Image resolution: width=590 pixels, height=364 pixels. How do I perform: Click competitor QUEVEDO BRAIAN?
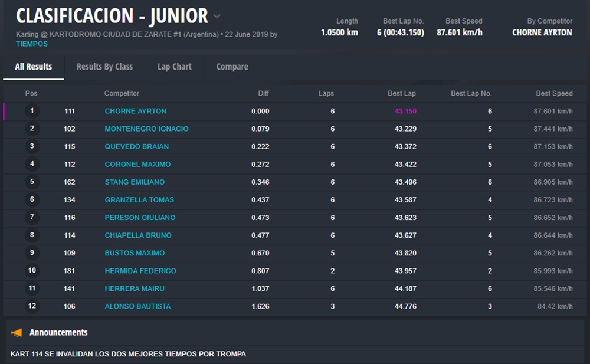point(136,146)
